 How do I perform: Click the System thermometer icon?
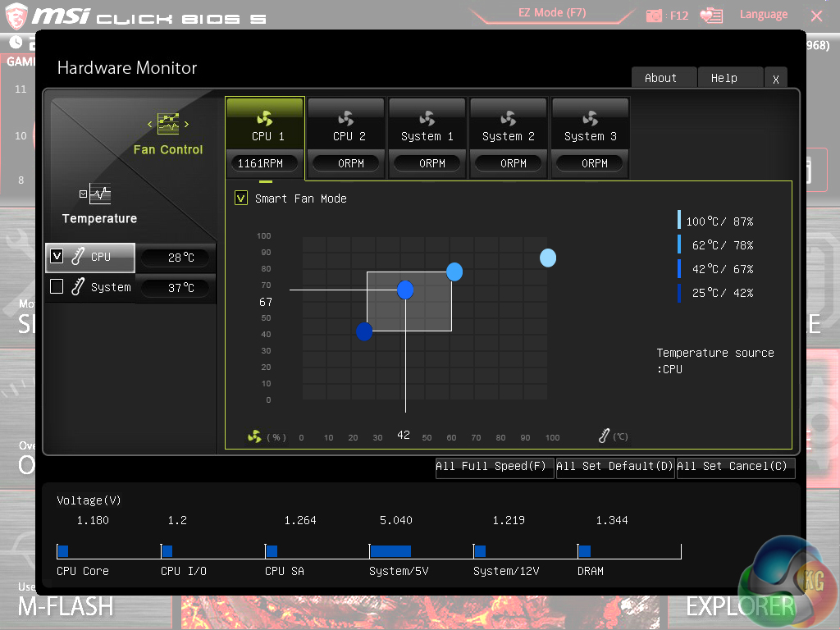coord(78,286)
